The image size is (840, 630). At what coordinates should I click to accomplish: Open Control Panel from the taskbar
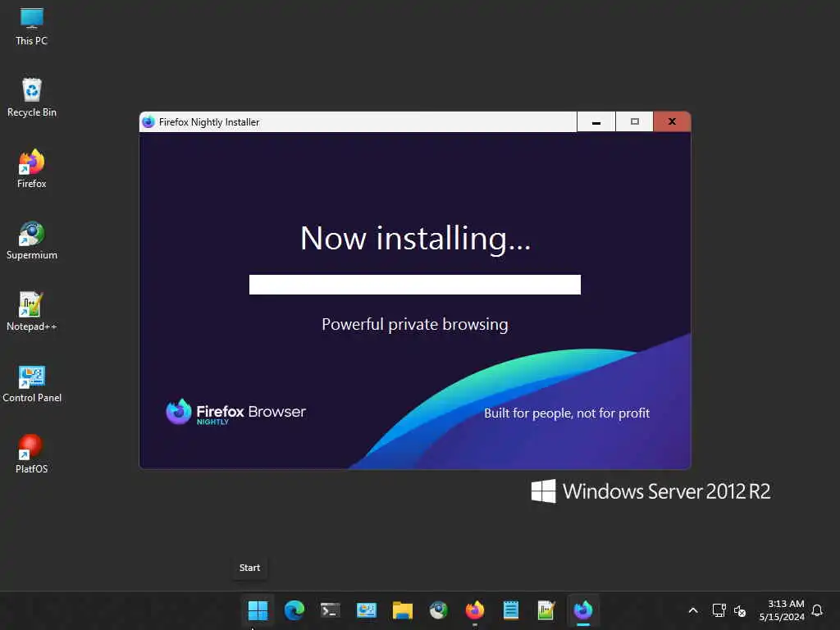pyautogui.click(x=367, y=610)
